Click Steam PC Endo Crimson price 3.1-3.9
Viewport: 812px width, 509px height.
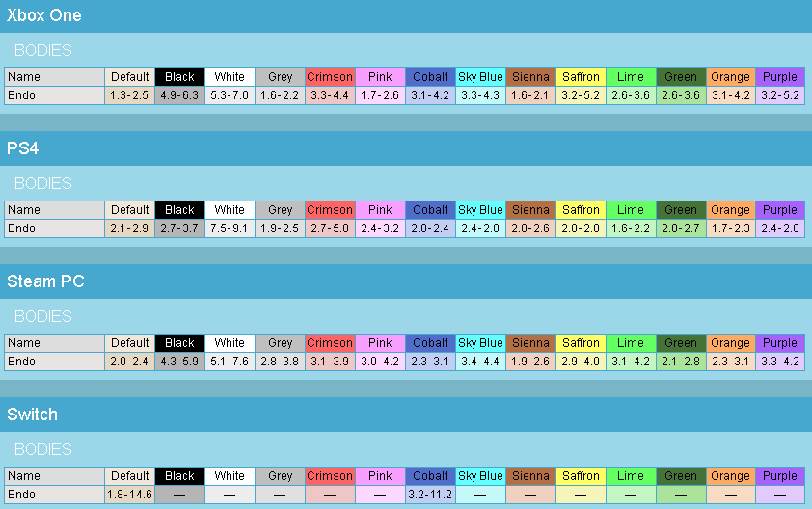(x=330, y=362)
